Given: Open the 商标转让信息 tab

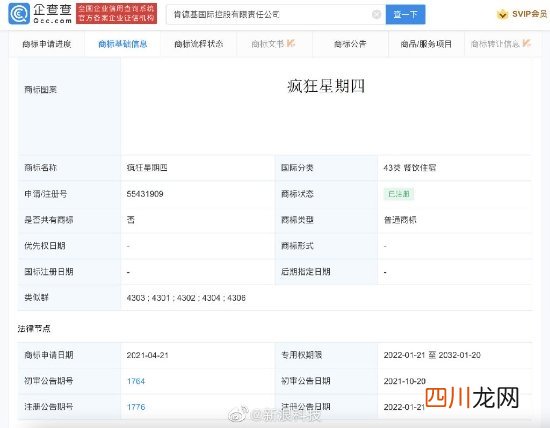Looking at the screenshot, I should (502, 44).
